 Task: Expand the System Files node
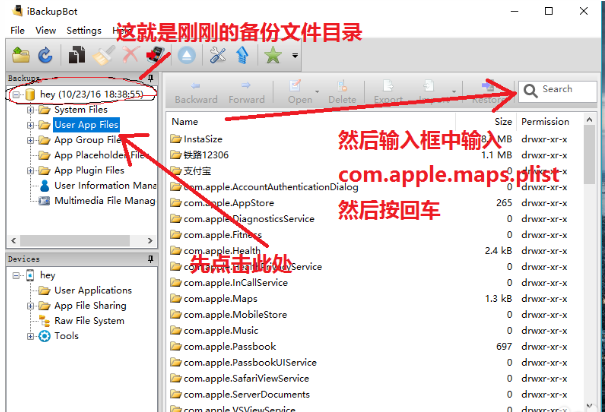coord(30,110)
